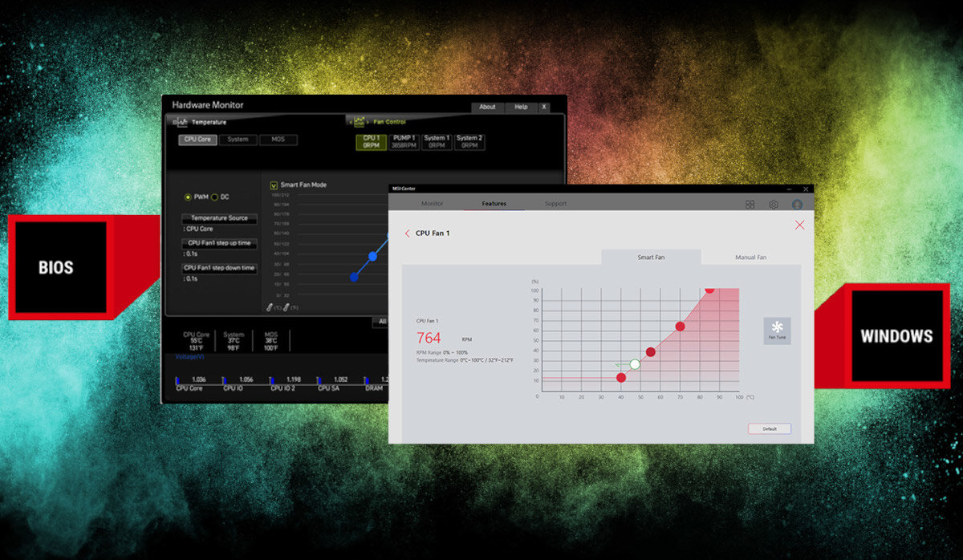Viewport: 963px width, 560px height.
Task: Open the About menu in Hardware Monitor
Action: click(x=487, y=107)
